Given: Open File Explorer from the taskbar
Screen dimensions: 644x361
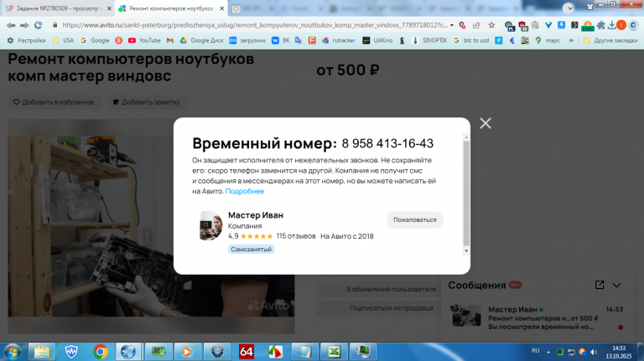Looking at the screenshot, I should click(x=41, y=352).
